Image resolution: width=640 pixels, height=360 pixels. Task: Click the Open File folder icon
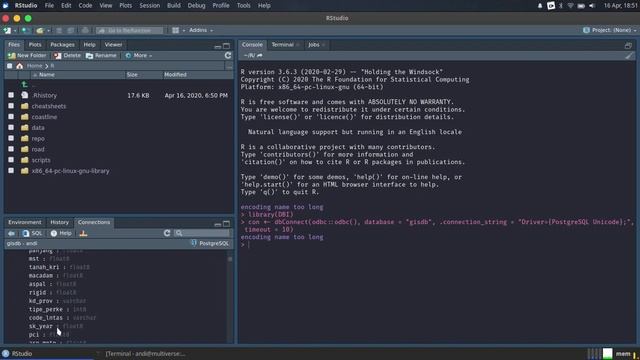(x=40, y=30)
